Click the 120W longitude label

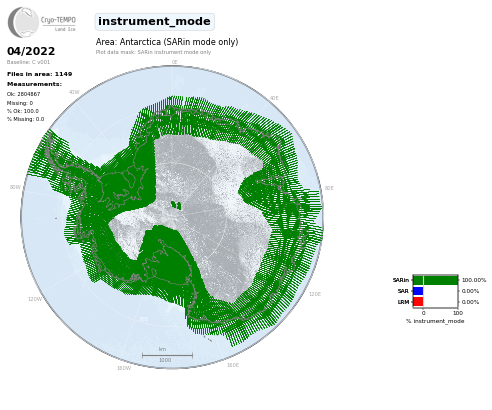click(35, 299)
